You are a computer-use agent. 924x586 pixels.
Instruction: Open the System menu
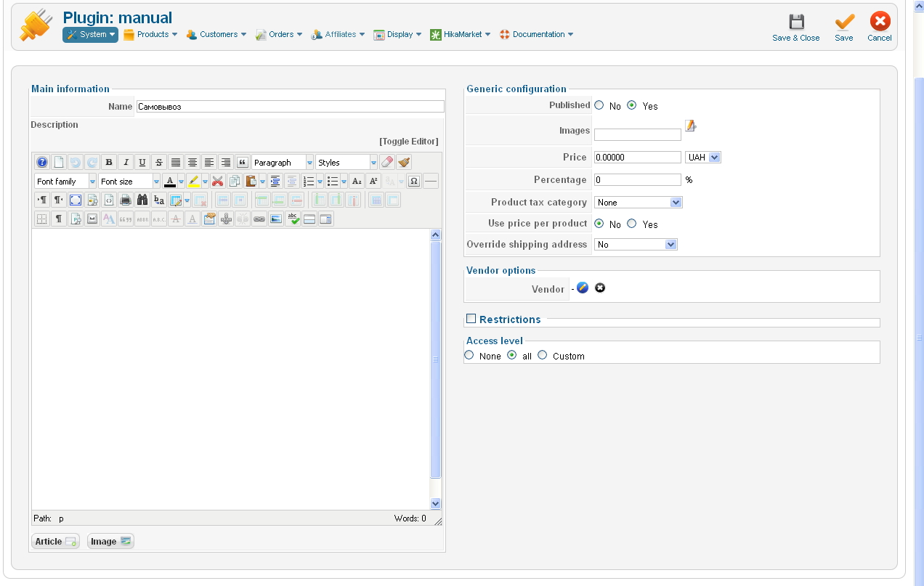click(90, 34)
